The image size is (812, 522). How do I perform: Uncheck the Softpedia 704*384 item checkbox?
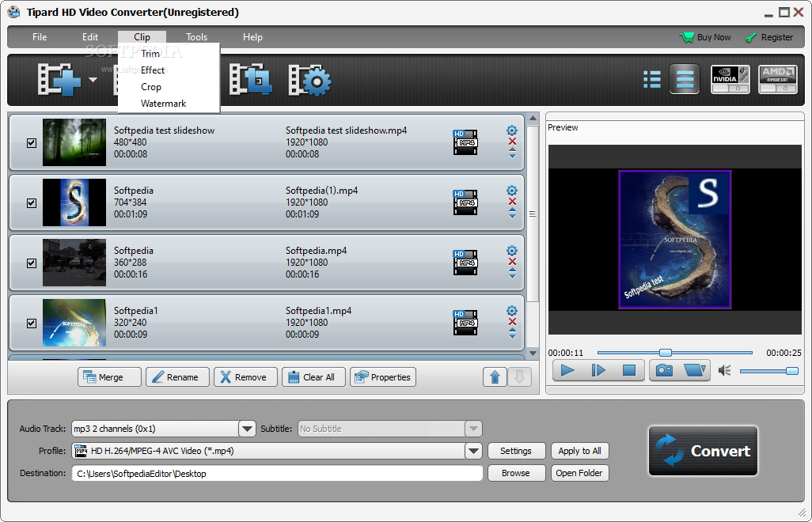coord(32,202)
